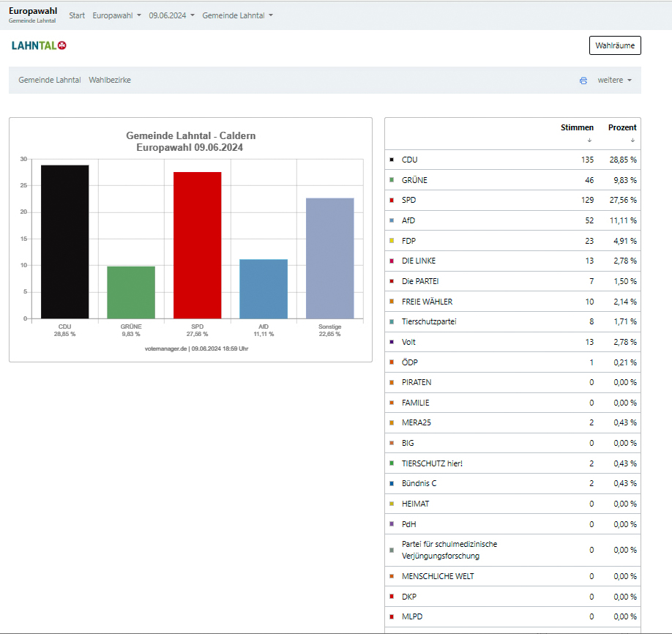This screenshot has height=634, width=672.
Task: Sort by Stimmen column arrow
Action: coord(589,140)
